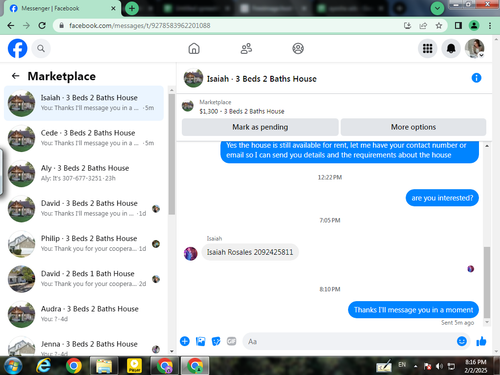Focus the Aa message input field
500x375 pixels.
point(350,341)
